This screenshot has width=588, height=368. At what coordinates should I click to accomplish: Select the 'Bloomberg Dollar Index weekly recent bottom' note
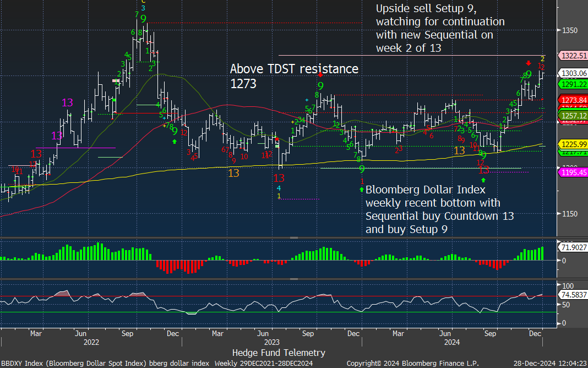click(x=439, y=209)
